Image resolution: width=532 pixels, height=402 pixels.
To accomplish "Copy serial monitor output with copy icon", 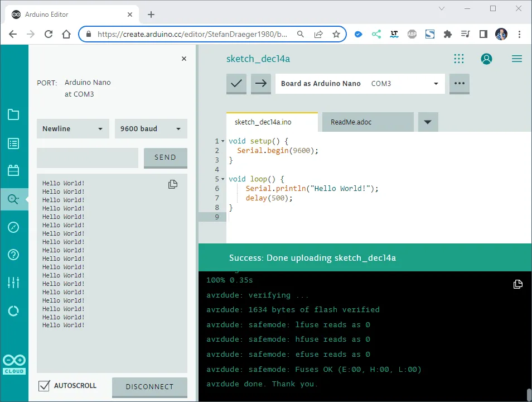I will [172, 184].
